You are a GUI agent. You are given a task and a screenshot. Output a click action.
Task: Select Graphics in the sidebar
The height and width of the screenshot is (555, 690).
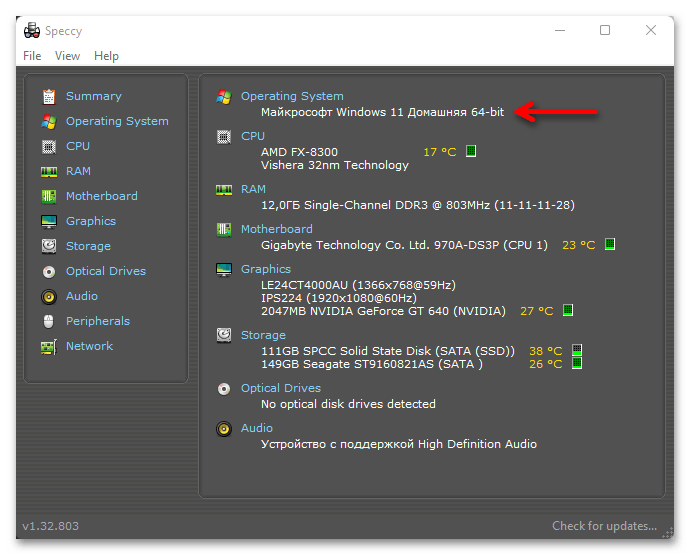[91, 221]
